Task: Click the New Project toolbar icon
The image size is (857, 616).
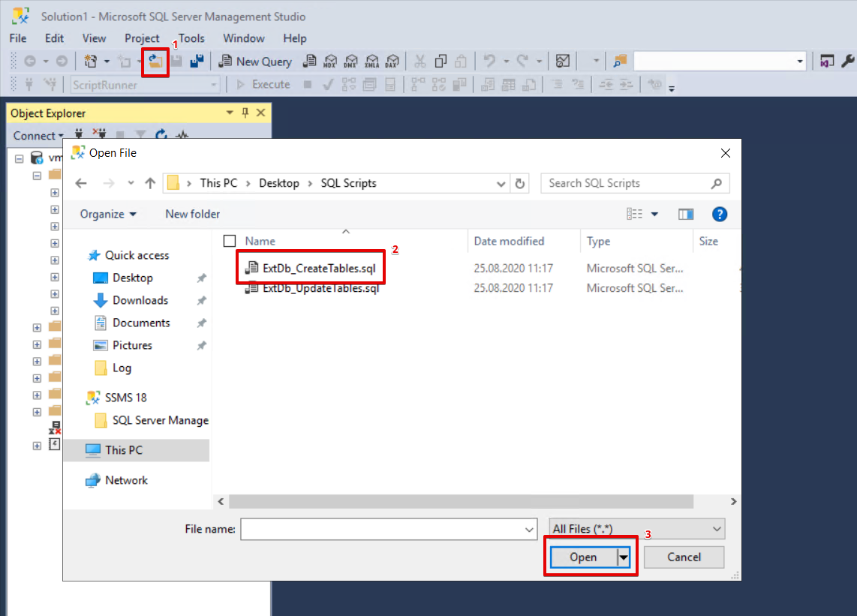Action: click(x=91, y=62)
